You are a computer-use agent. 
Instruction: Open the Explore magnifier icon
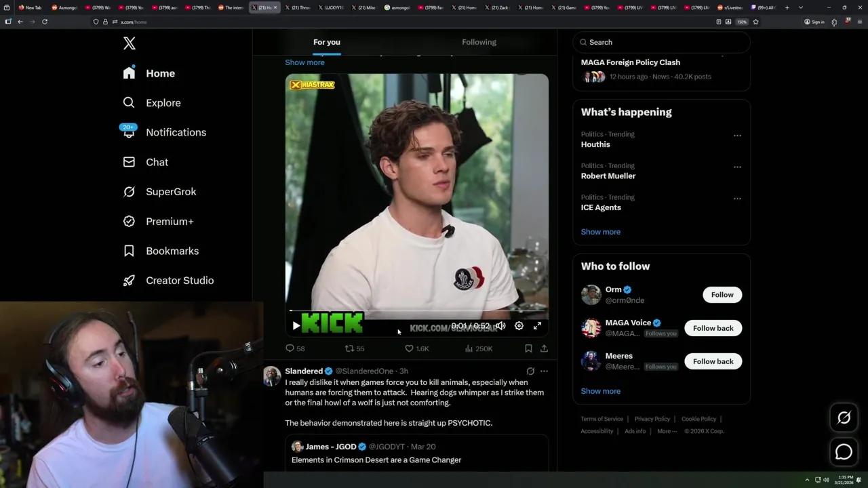129,102
